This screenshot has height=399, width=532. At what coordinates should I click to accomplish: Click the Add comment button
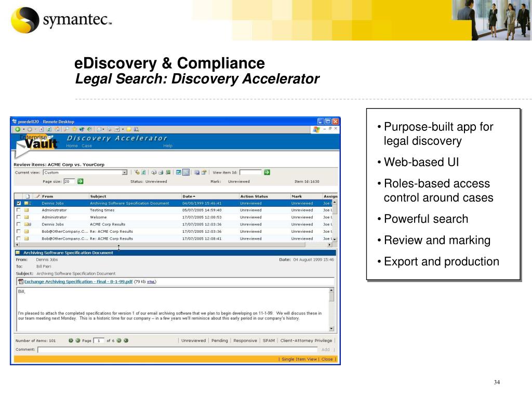point(325,350)
